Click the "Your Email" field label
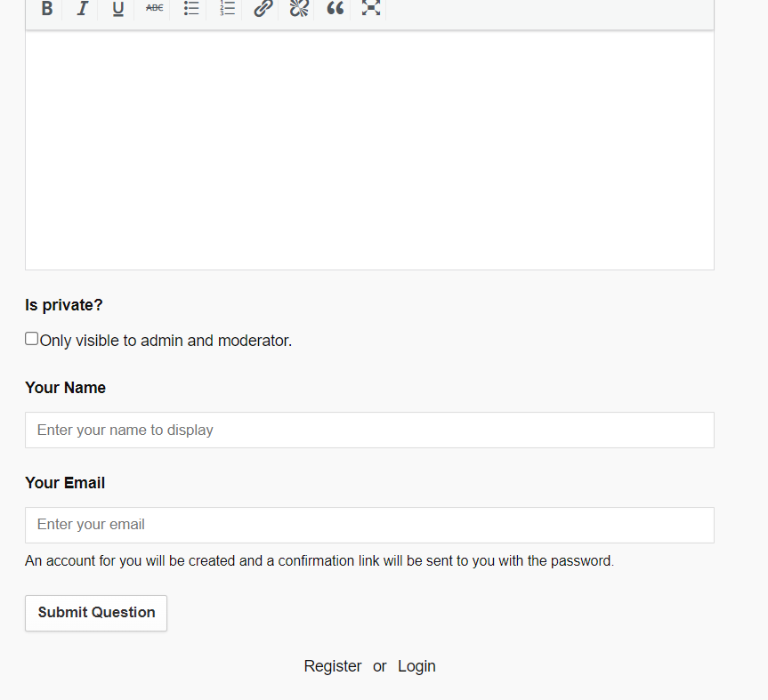768x700 pixels. point(65,483)
